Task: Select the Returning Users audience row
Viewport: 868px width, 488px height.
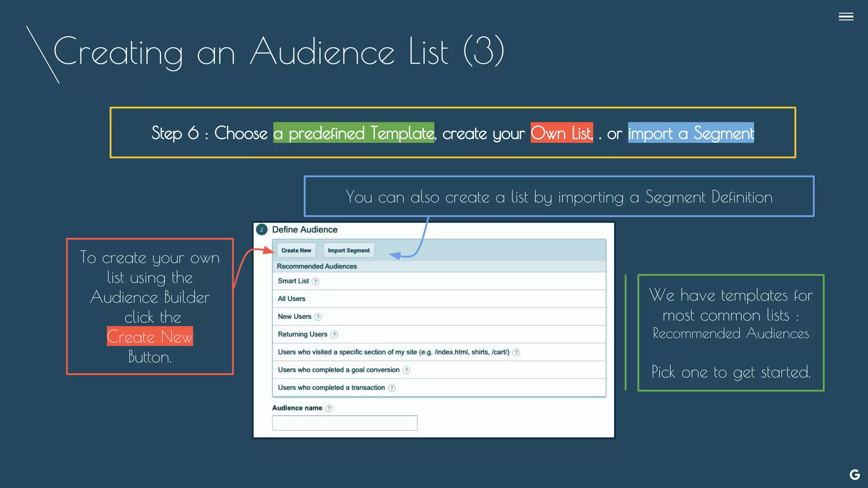Action: coord(439,334)
